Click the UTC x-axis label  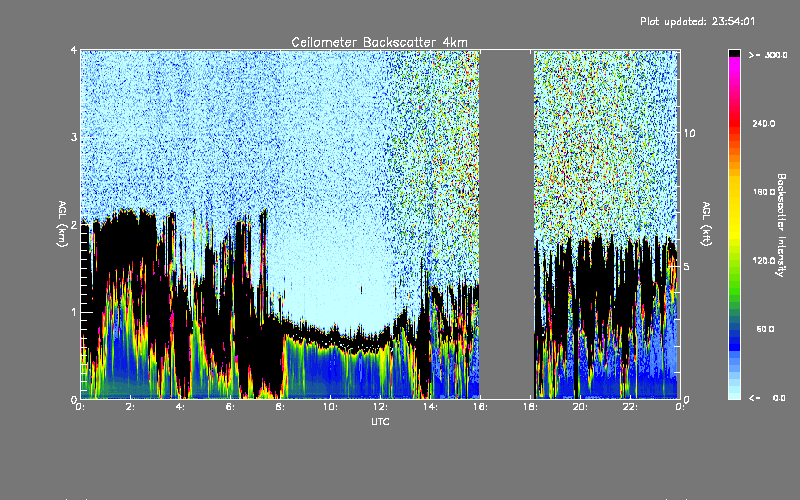380,421
